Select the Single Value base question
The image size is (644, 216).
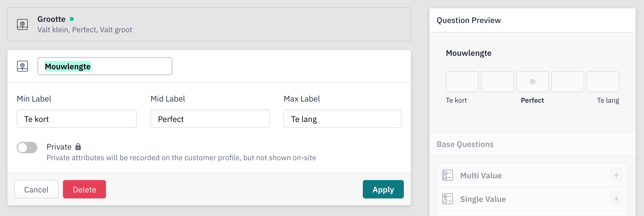483,199
